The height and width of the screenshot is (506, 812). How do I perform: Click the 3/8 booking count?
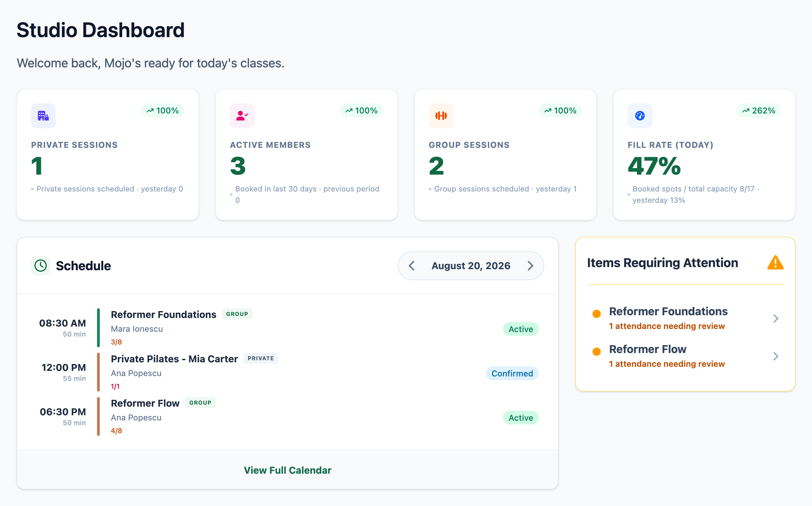(116, 342)
